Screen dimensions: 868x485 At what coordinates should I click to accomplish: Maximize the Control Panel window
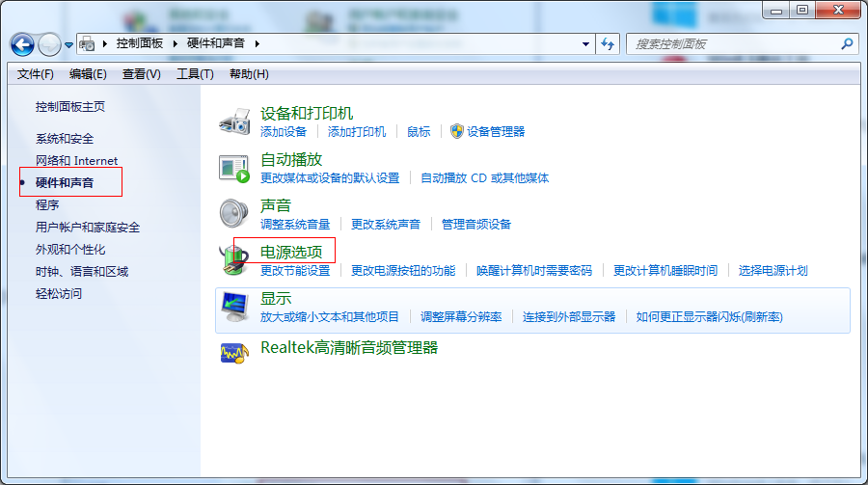[x=802, y=10]
